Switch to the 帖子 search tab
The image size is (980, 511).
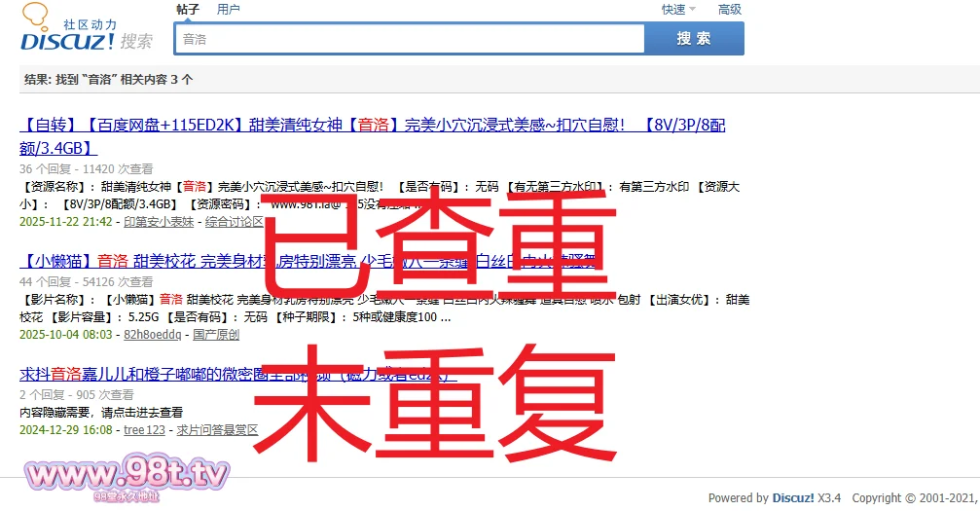pos(188,10)
